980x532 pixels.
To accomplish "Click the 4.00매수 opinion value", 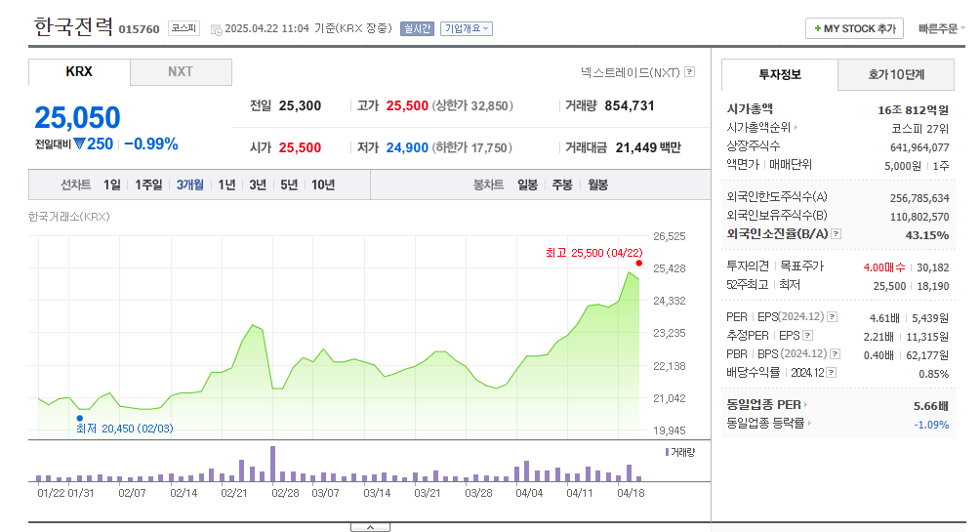I will pos(883,267).
